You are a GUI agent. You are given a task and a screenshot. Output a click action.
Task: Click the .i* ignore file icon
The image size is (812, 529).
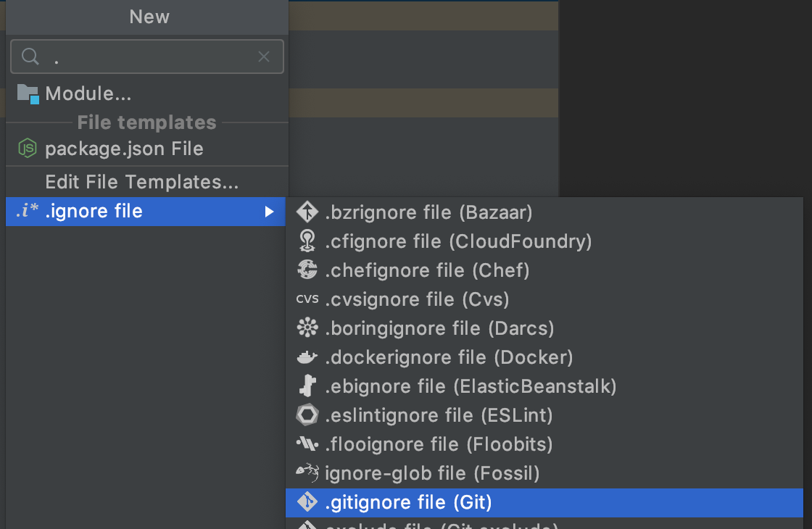click(27, 210)
